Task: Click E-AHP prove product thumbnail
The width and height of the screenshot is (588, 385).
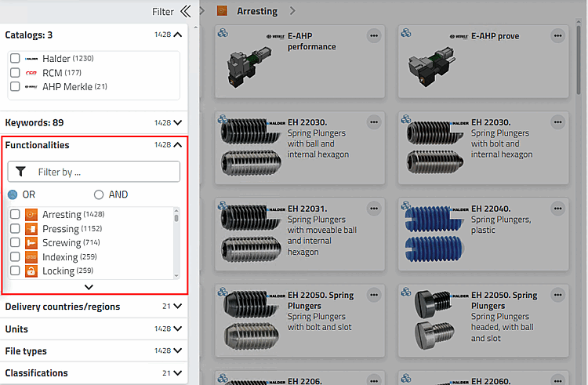Action: tap(432, 67)
